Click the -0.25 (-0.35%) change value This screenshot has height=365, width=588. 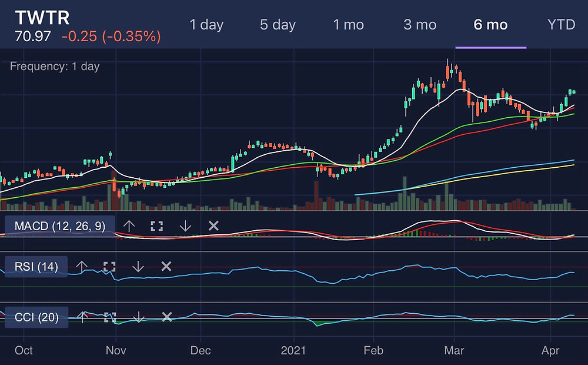pyautogui.click(x=111, y=36)
